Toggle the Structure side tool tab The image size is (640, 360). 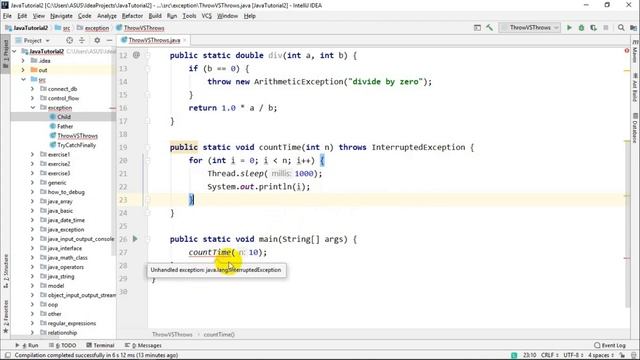[x=5, y=271]
